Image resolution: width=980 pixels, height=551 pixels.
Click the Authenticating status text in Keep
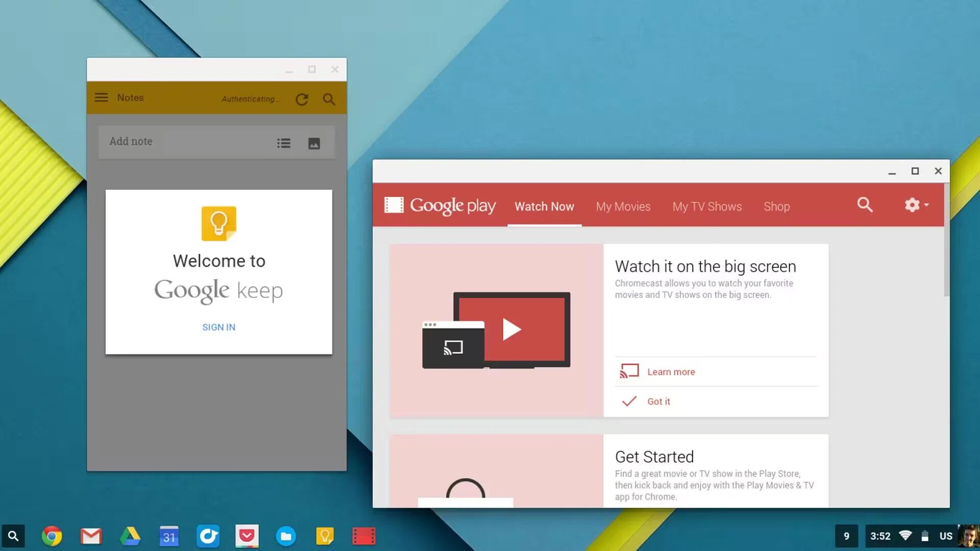pyautogui.click(x=251, y=99)
